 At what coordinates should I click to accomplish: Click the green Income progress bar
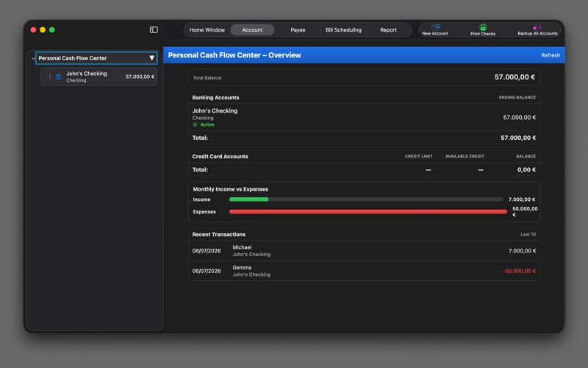(x=248, y=199)
